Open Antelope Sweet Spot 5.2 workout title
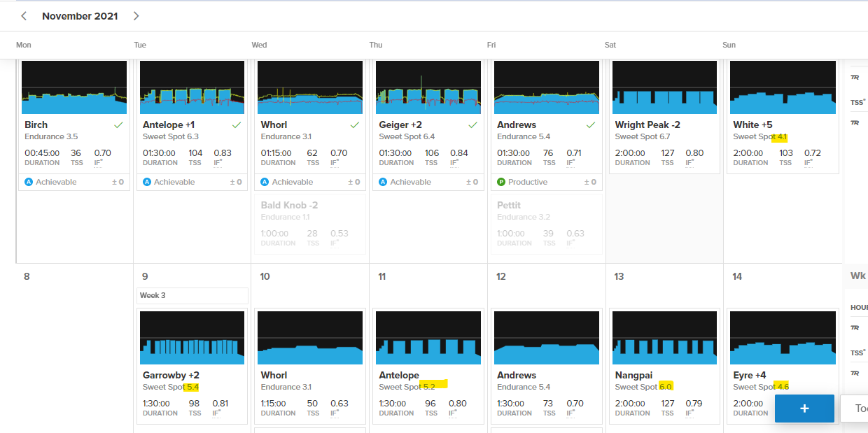 tap(399, 375)
